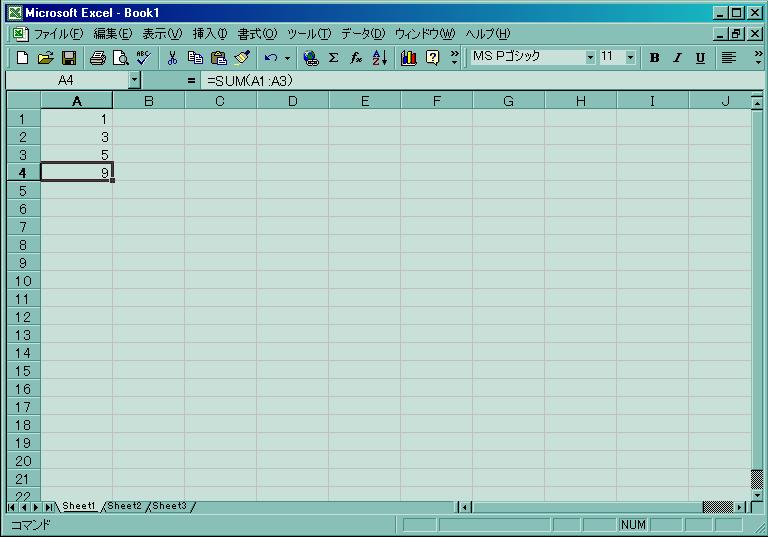
Task: Click the Excel icon in the title bar
Action: click(15, 13)
